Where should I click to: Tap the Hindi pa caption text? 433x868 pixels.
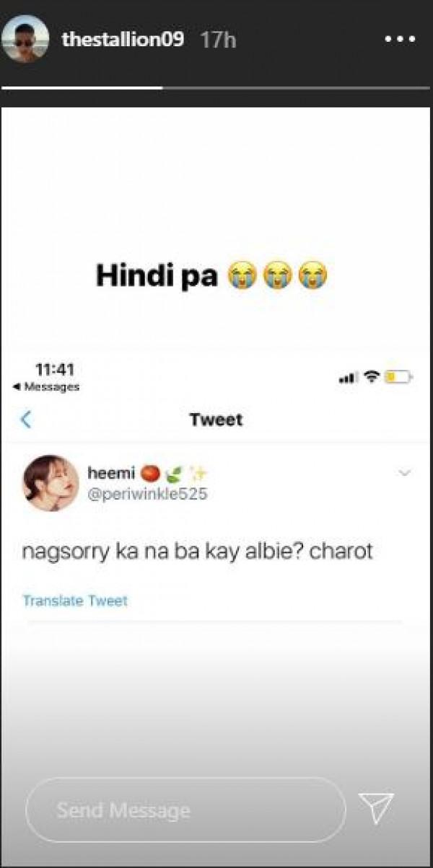click(211, 276)
